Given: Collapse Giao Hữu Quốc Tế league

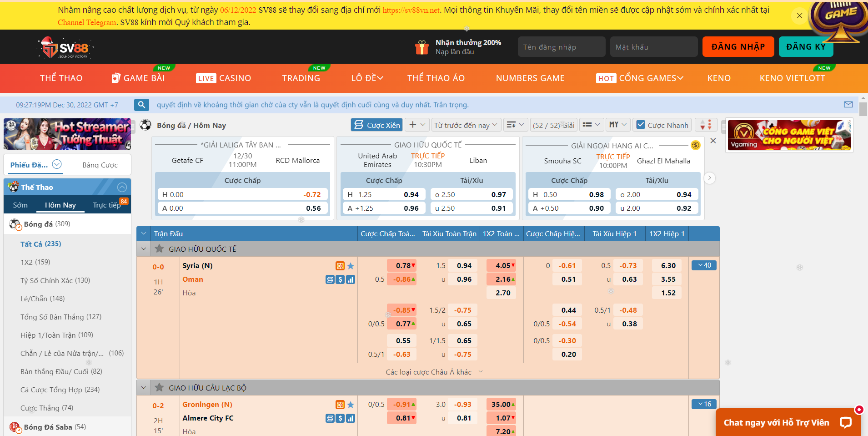Looking at the screenshot, I should click(144, 249).
